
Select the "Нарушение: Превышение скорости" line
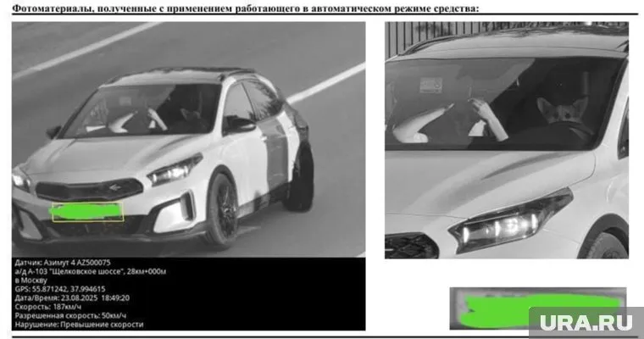(80, 324)
